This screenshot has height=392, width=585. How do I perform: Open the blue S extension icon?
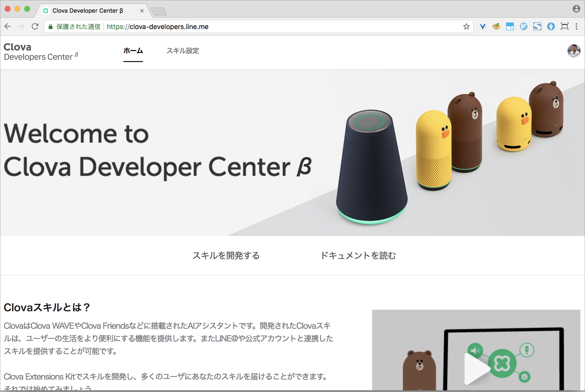click(537, 26)
